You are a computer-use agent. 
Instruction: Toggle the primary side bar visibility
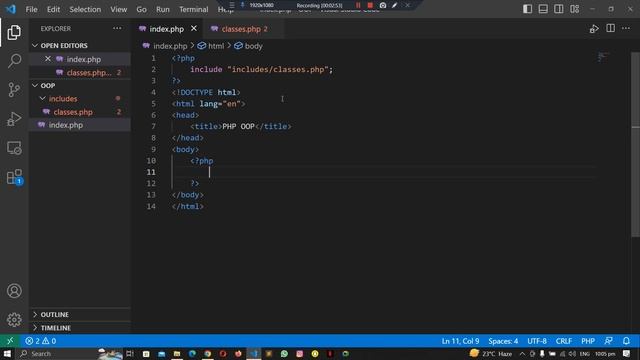(527, 9)
